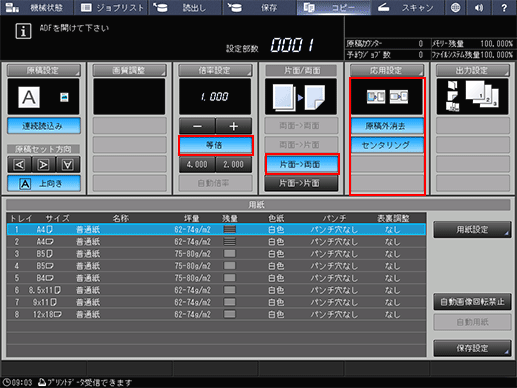Select left-facing original direction icon
Screen dimensions: 517x388
19,164
